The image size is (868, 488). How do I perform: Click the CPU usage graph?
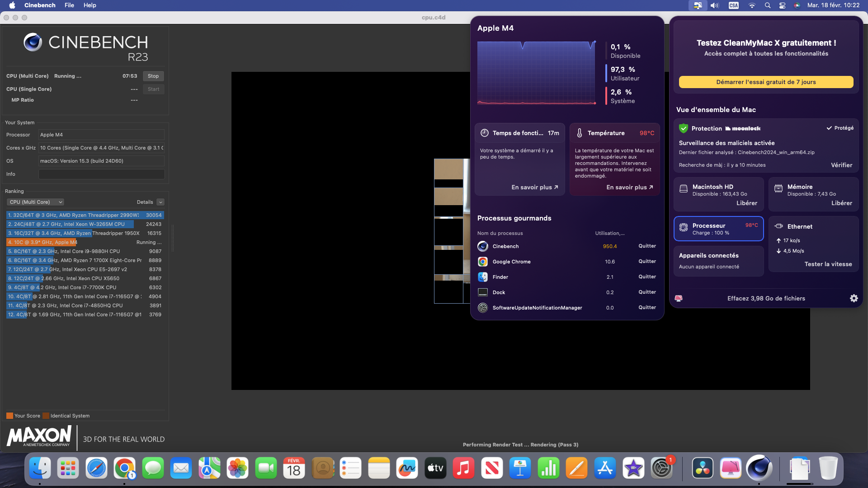537,73
